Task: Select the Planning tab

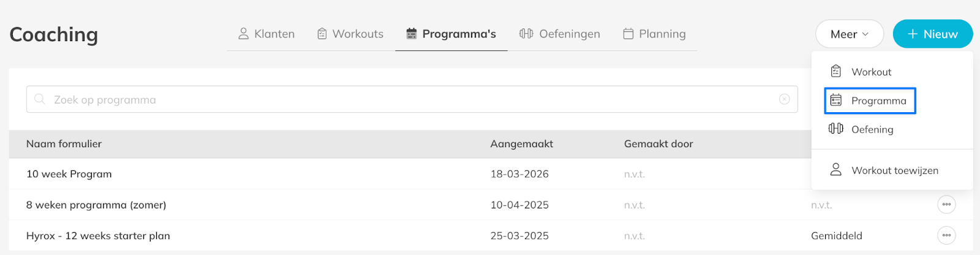Action: pyautogui.click(x=654, y=34)
